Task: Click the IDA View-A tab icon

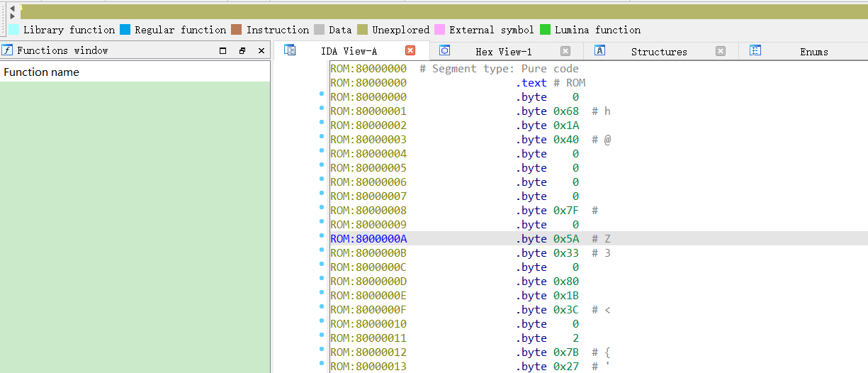Action: 290,50
